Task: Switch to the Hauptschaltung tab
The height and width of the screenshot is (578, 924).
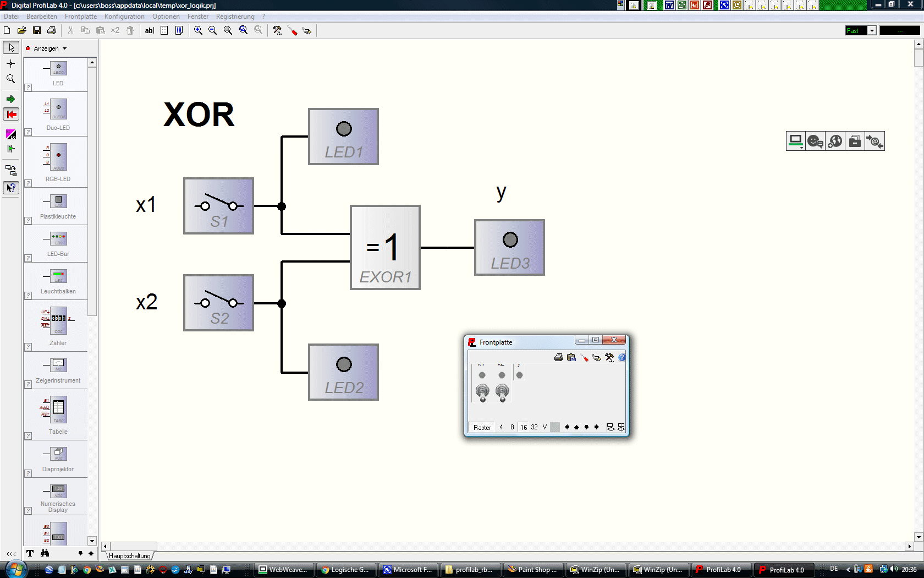Action: tap(129, 556)
